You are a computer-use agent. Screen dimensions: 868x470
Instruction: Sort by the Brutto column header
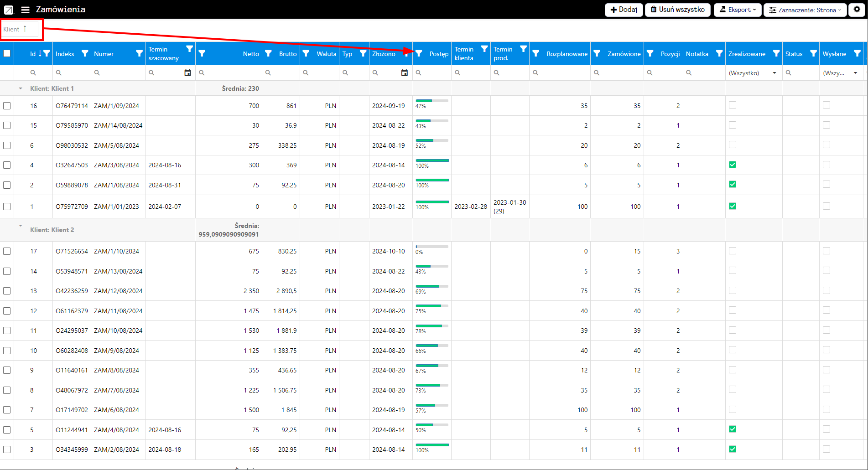pyautogui.click(x=287, y=54)
